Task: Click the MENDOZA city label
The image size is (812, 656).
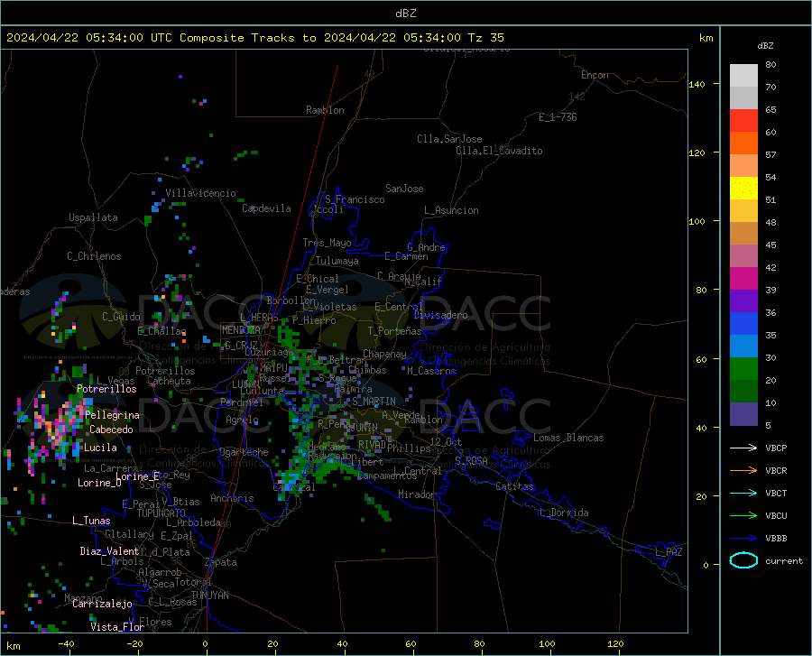Action: (x=241, y=330)
